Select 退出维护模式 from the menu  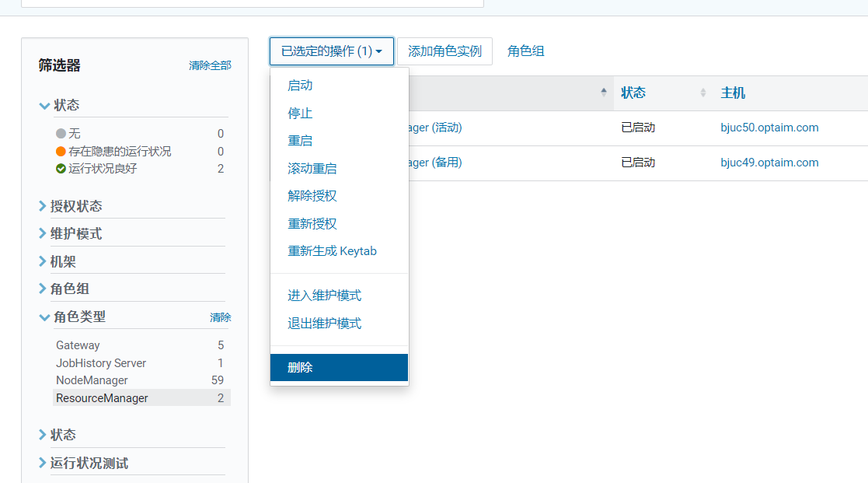[x=324, y=323]
